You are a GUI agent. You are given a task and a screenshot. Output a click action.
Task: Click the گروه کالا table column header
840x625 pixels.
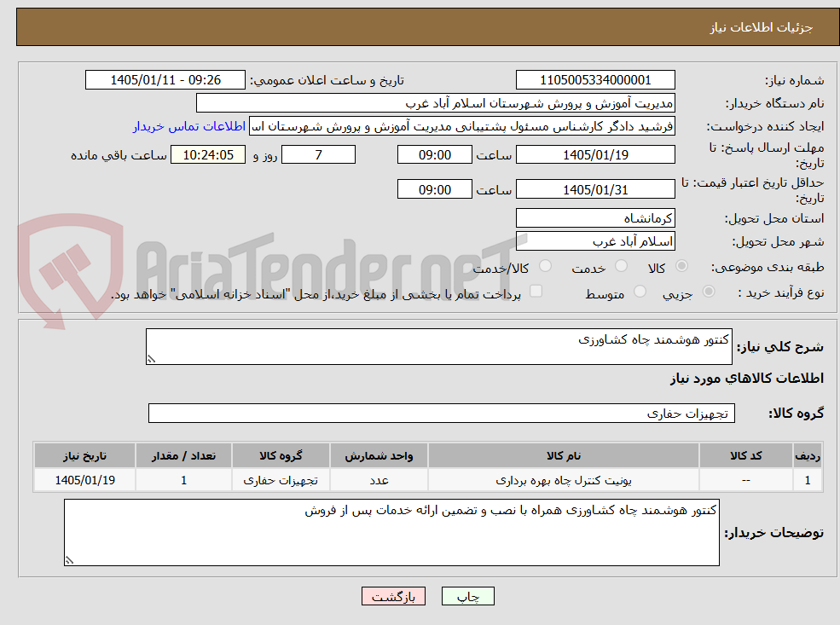281,456
